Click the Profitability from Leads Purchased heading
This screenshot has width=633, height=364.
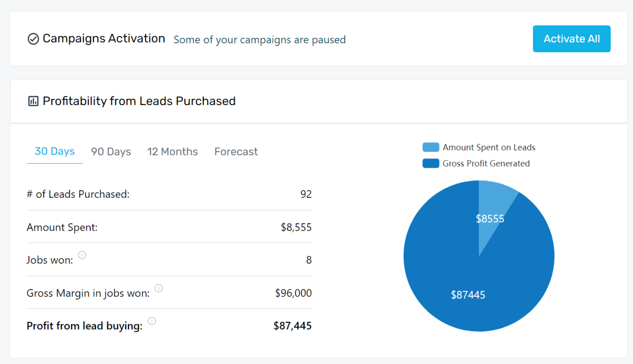(x=139, y=101)
